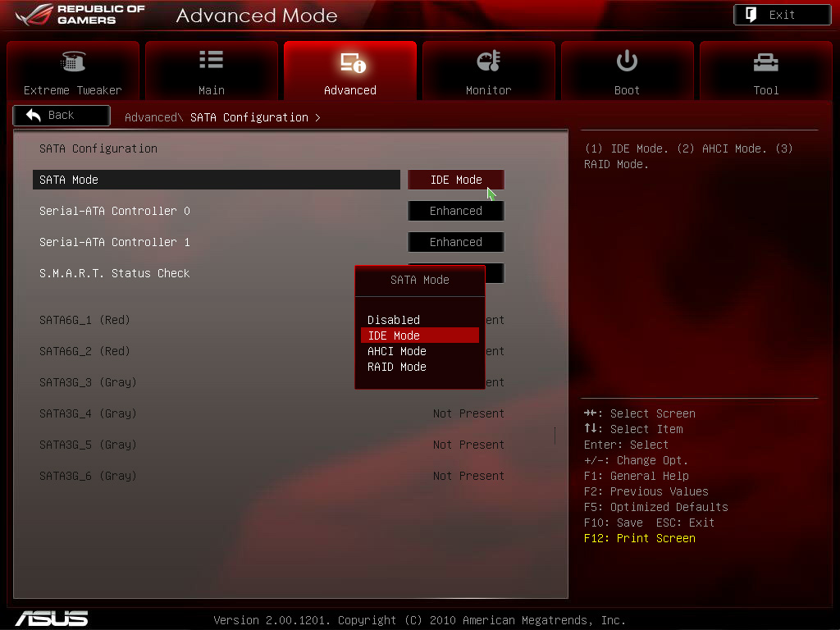The width and height of the screenshot is (840, 630).
Task: Click the Main list icon
Action: [x=211, y=61]
